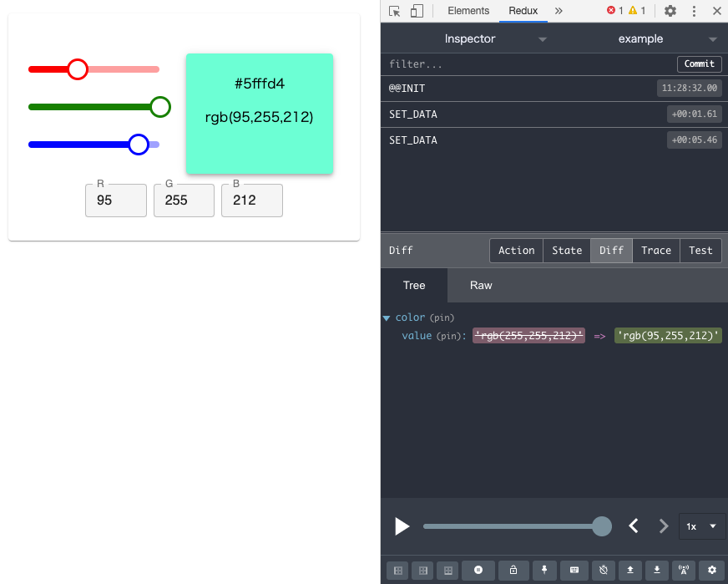
Task: Click the blue slider thumb
Action: 139,145
